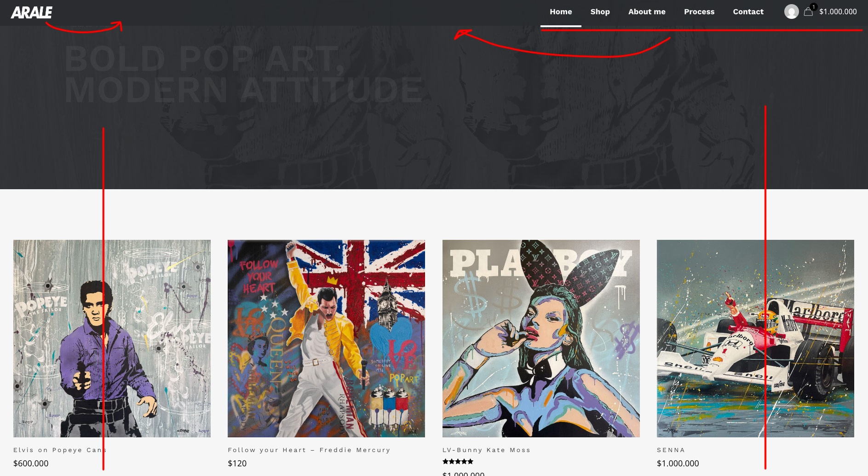Select About me in the navigation bar

pos(646,12)
